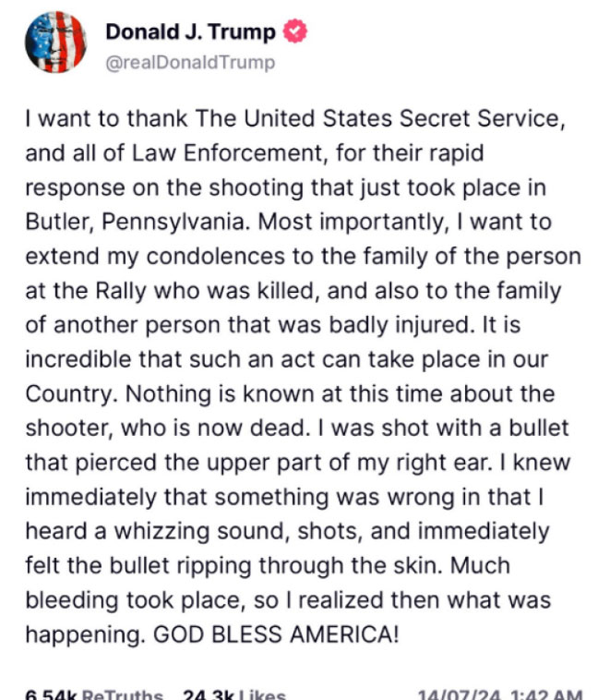Click the opening words I want to thank
Viewport: 598px width, 700px height.
point(106,119)
